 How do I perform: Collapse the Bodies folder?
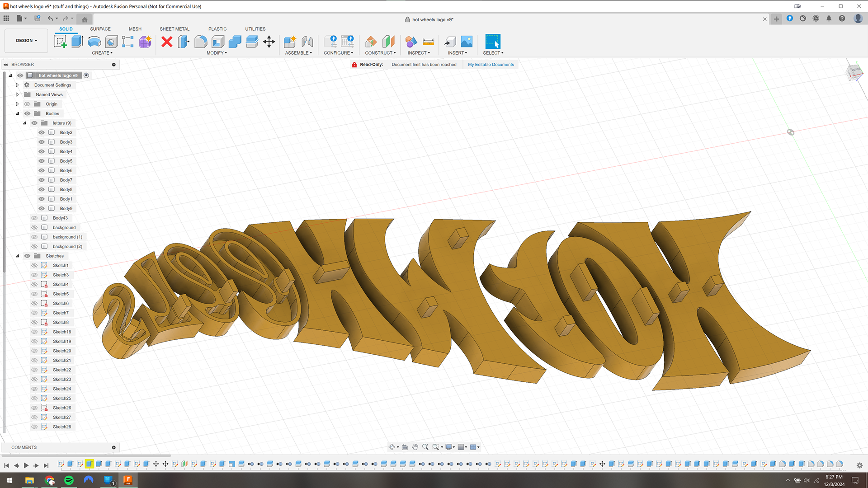point(17,113)
